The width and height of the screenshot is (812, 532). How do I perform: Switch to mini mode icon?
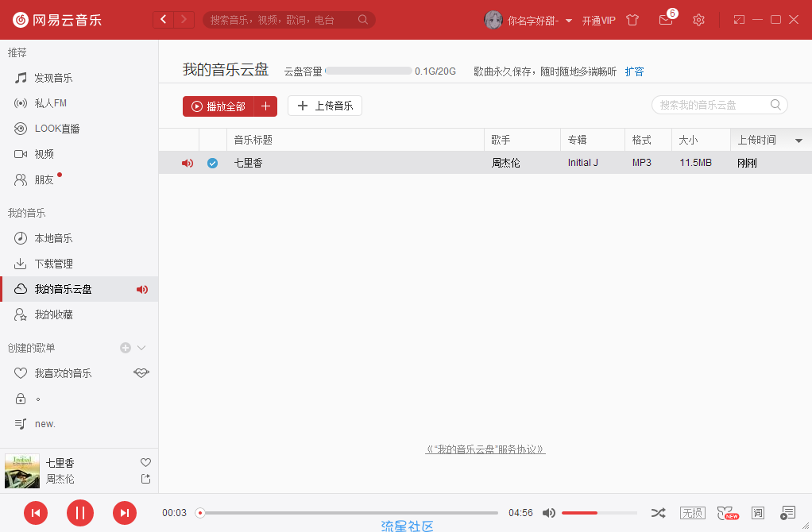739,20
